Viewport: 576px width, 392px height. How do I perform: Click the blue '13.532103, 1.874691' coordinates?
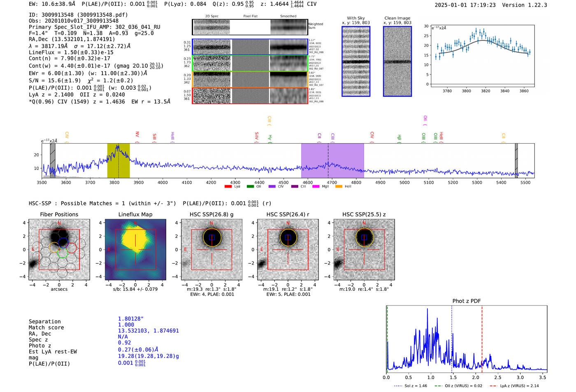point(149,331)
